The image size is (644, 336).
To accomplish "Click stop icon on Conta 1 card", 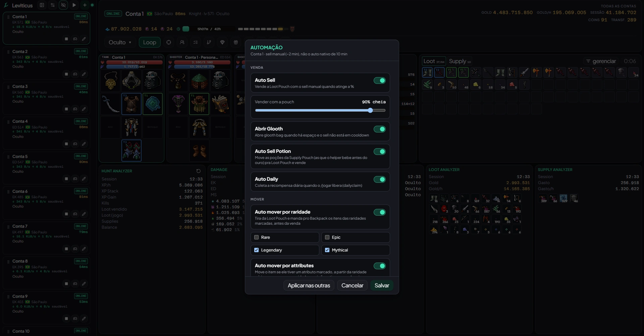I will coord(66,39).
